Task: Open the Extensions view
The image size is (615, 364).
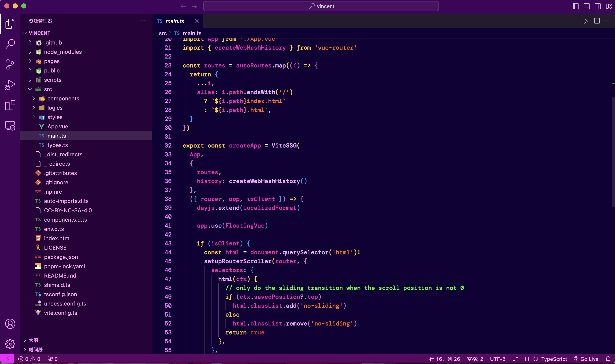Action: 10,105
